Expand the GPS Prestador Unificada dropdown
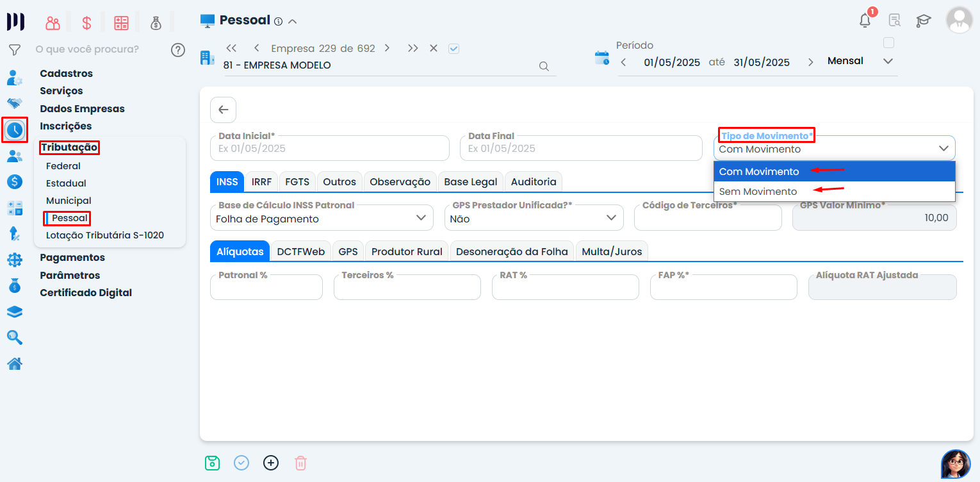Image resolution: width=980 pixels, height=482 pixels. pyautogui.click(x=534, y=218)
